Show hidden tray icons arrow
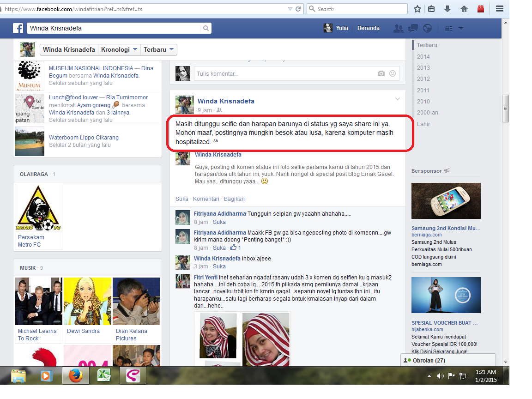The image size is (532, 399). (x=429, y=376)
